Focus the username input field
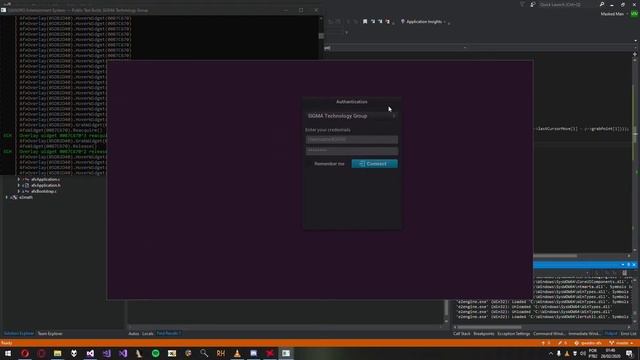The width and height of the screenshot is (640, 360). (x=351, y=140)
